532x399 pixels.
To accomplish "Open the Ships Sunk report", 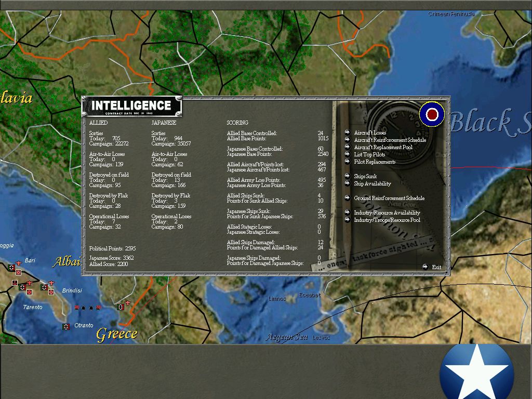I will 365,176.
